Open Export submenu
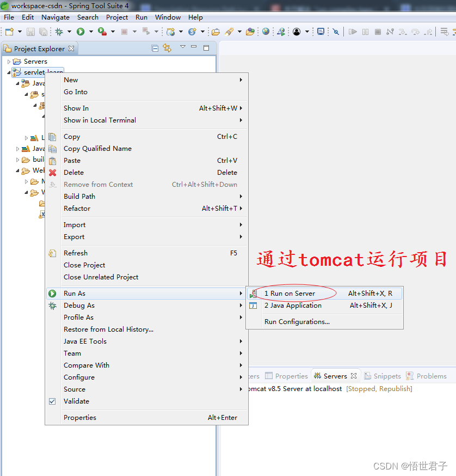This screenshot has height=476, width=456. coord(146,237)
